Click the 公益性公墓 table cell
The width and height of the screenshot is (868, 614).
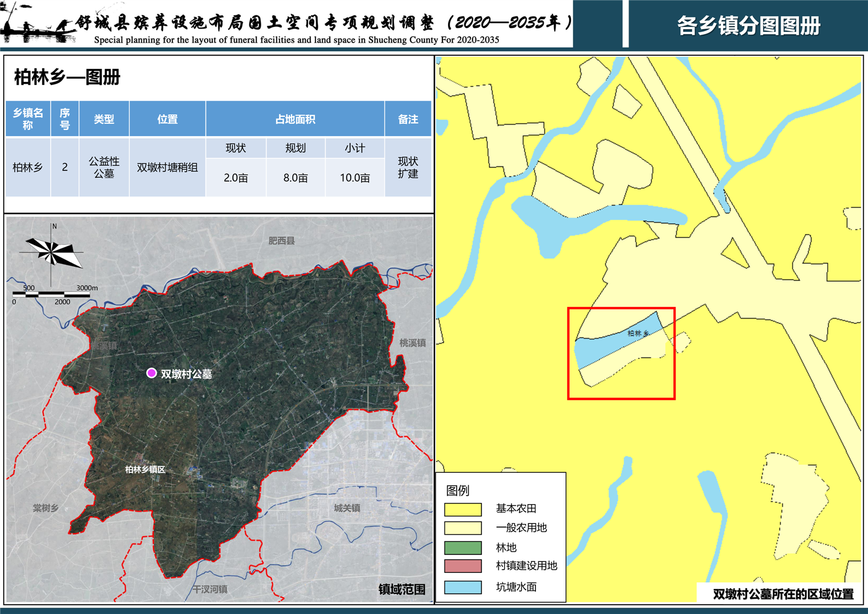[x=104, y=167]
